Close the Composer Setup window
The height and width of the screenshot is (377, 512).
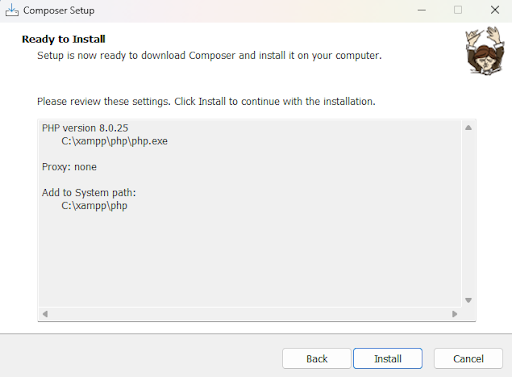coord(495,10)
